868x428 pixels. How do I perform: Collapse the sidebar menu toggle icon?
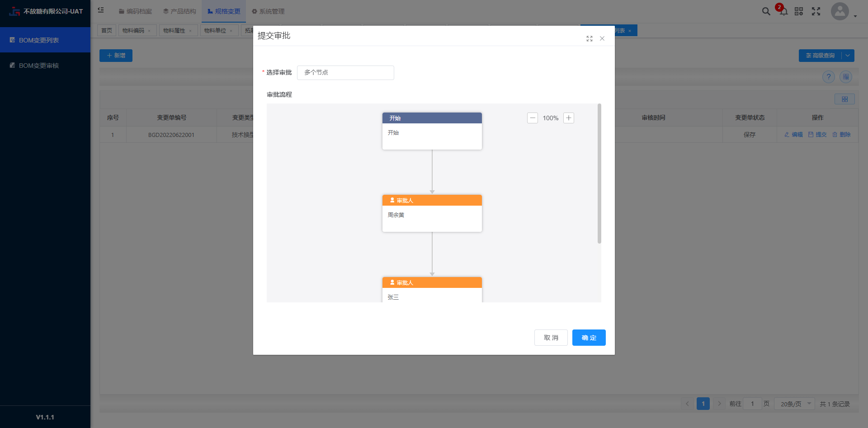click(x=101, y=9)
